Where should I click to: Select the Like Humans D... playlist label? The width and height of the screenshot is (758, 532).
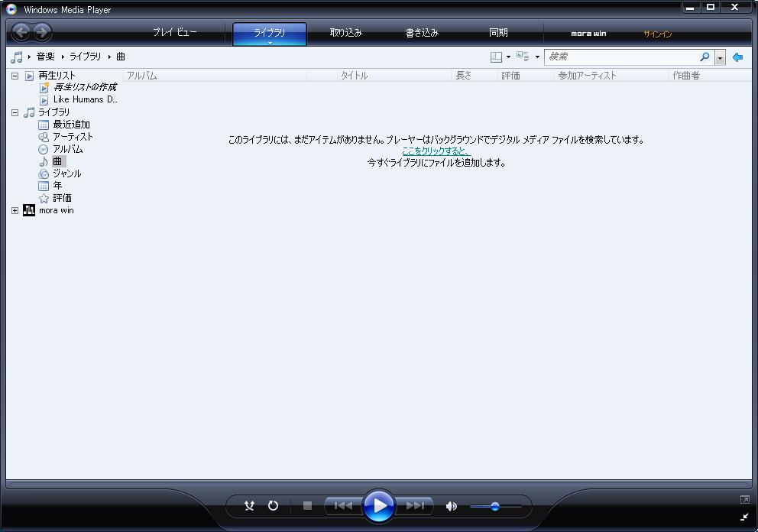85,99
